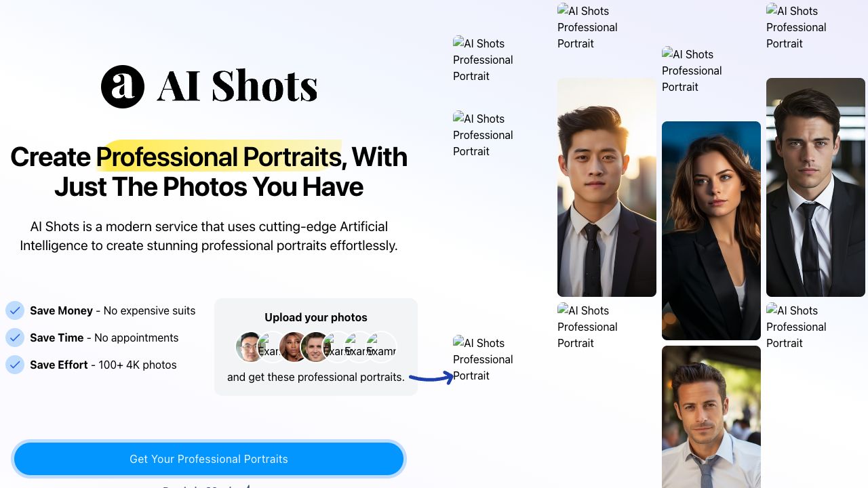Click the highlighted Professional Portraits headline text
868x488 pixels.
coord(218,157)
